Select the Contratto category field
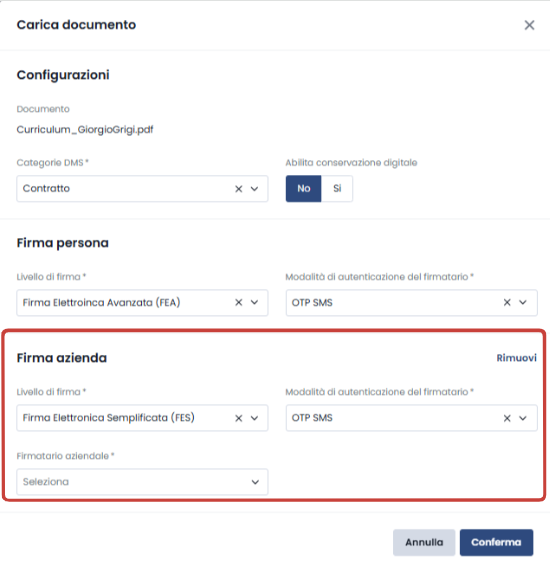This screenshot has width=550, height=568. point(142,189)
